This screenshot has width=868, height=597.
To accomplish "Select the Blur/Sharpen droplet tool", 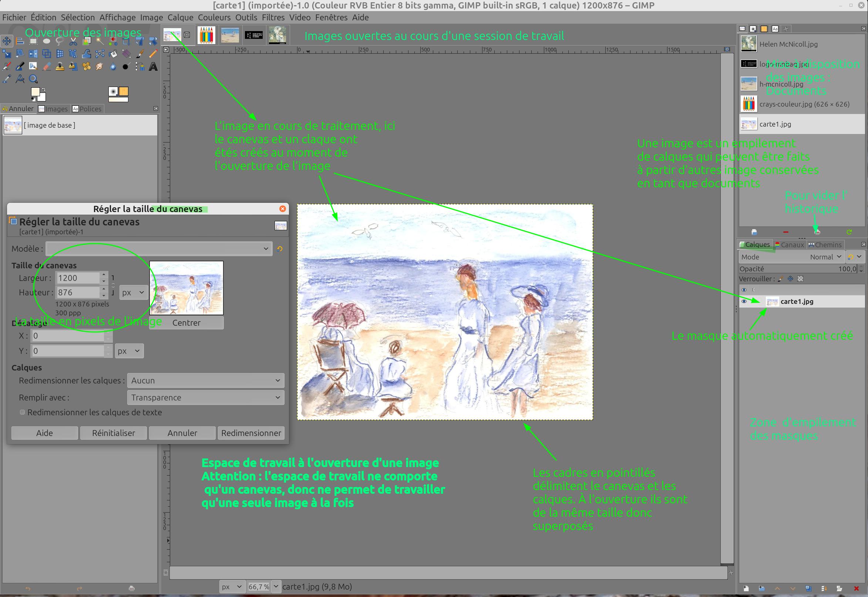I will (x=113, y=67).
